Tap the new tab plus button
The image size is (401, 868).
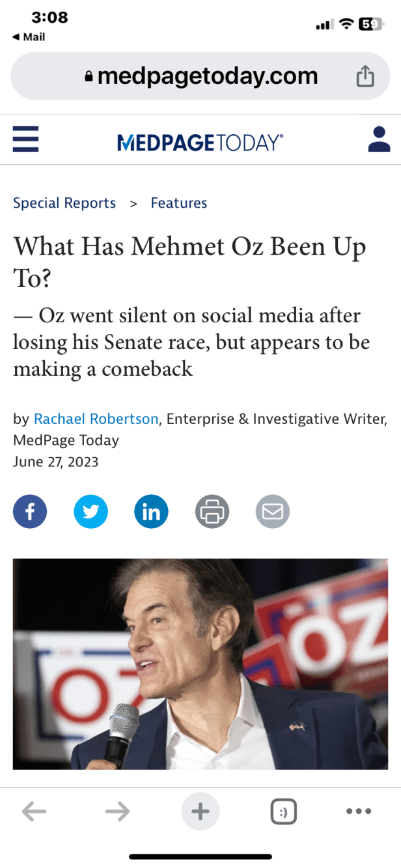200,811
